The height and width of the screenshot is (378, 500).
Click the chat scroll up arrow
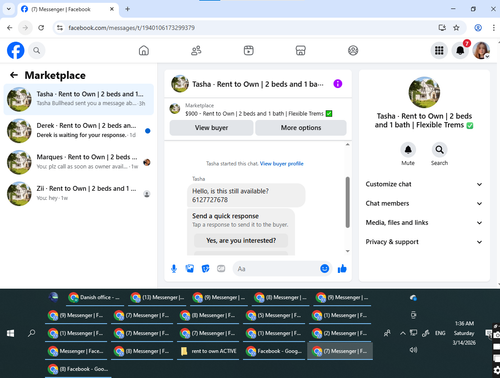click(348, 144)
